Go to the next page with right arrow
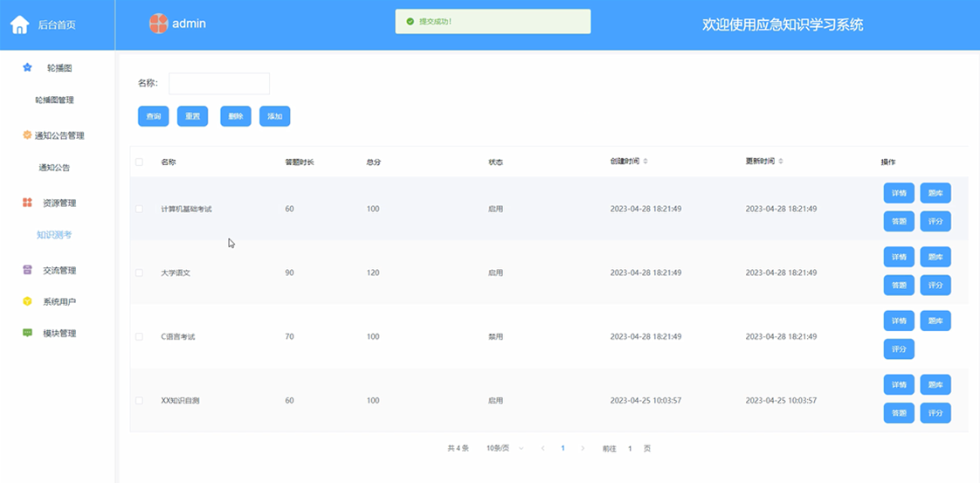 [583, 448]
